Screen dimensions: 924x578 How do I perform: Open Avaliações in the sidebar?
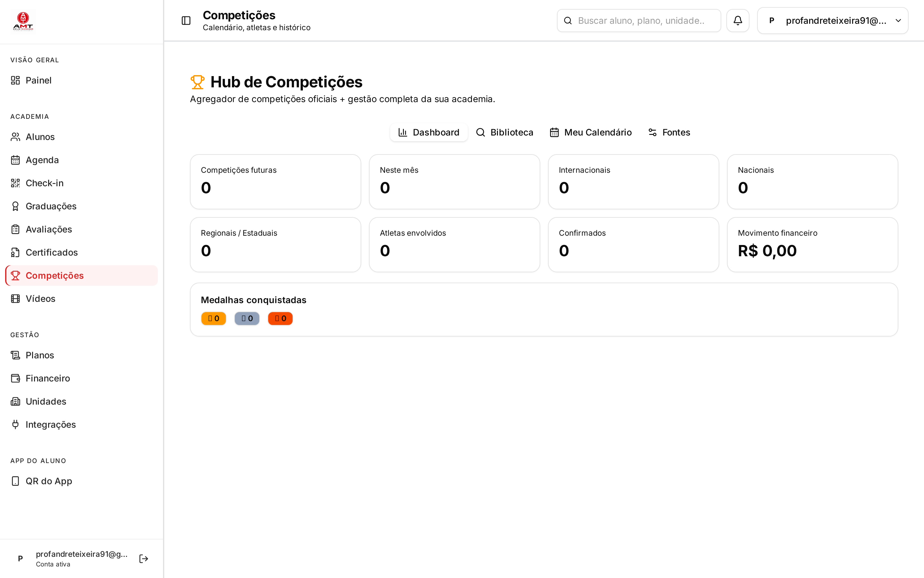(x=81, y=229)
